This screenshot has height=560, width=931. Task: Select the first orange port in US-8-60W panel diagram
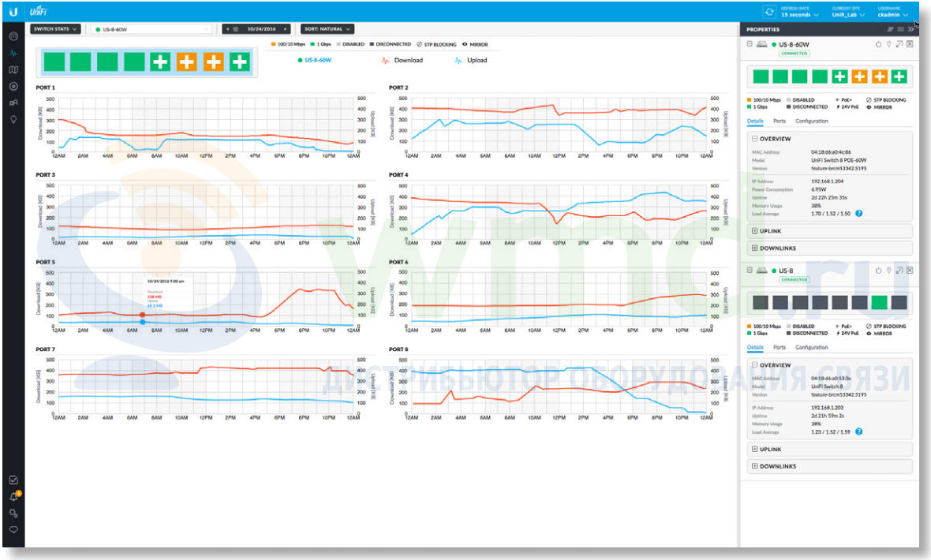click(x=859, y=76)
